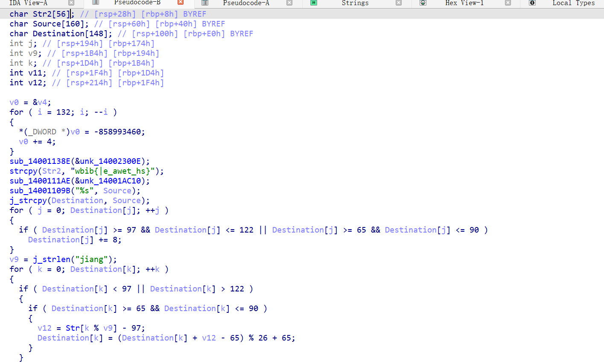Click function name sub_14001109B
This screenshot has height=364, width=604.
pos(40,191)
